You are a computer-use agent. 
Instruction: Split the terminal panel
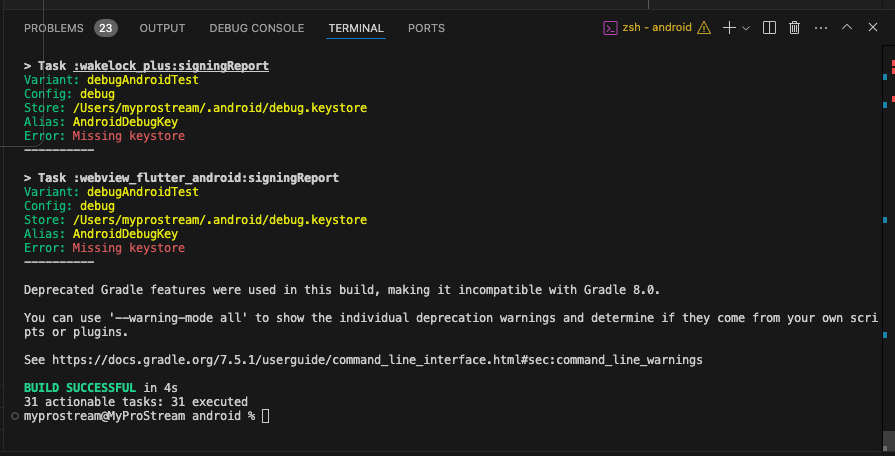[769, 28]
